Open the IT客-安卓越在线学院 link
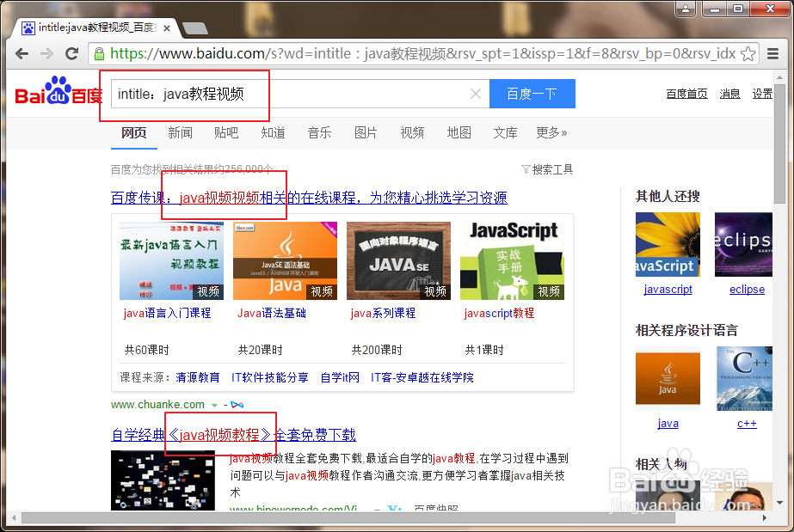The image size is (794, 532). [422, 378]
